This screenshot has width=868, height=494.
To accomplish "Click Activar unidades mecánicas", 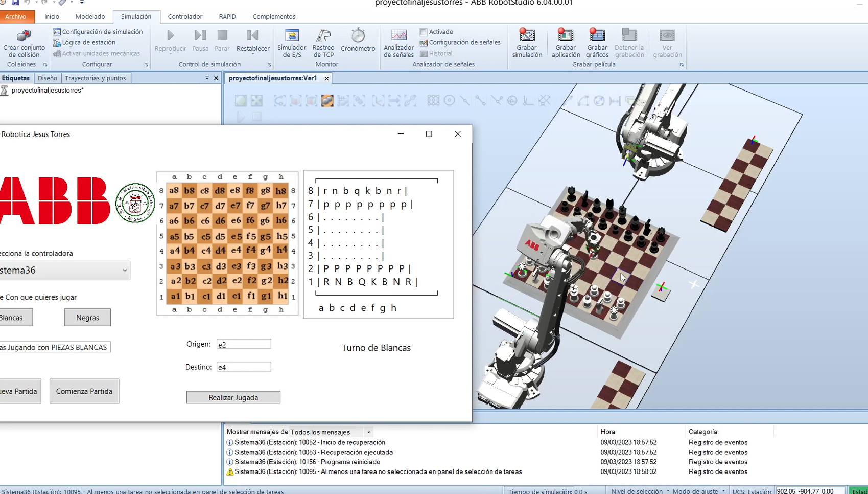I will [x=97, y=53].
